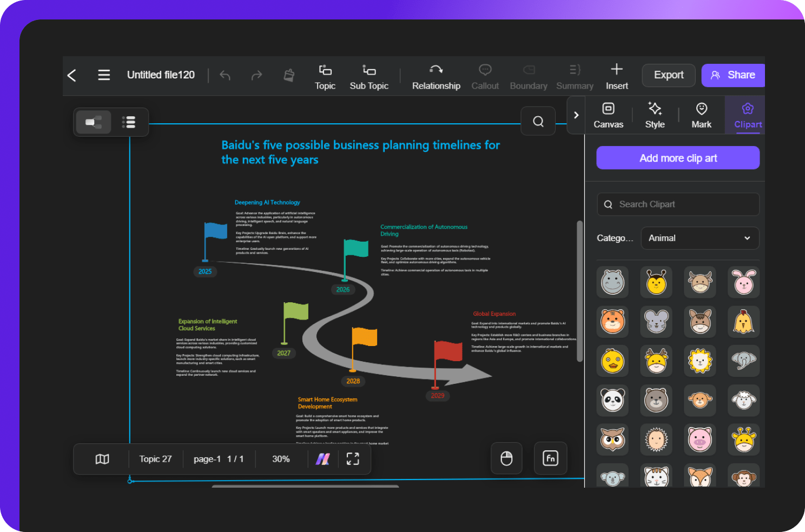Select the panda clipart
The height and width of the screenshot is (532, 805).
(x=612, y=400)
